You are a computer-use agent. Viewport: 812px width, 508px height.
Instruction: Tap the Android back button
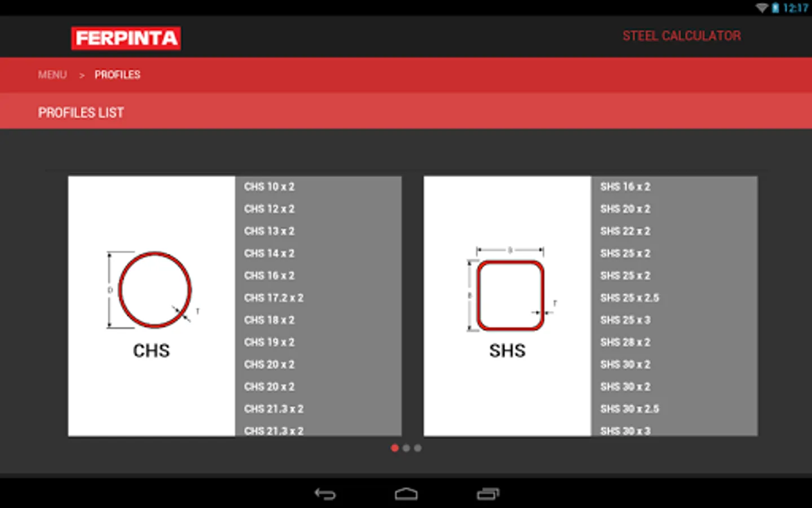pos(325,494)
